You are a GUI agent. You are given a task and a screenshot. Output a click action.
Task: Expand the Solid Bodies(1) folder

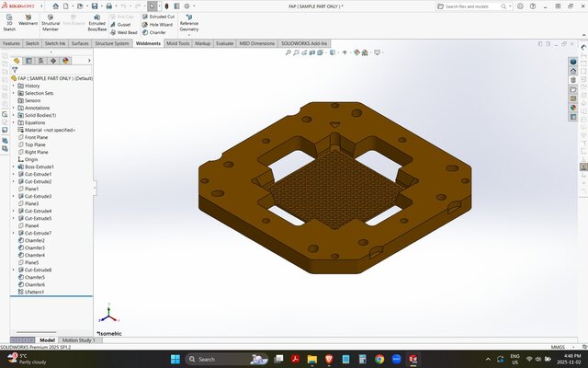tap(13, 115)
